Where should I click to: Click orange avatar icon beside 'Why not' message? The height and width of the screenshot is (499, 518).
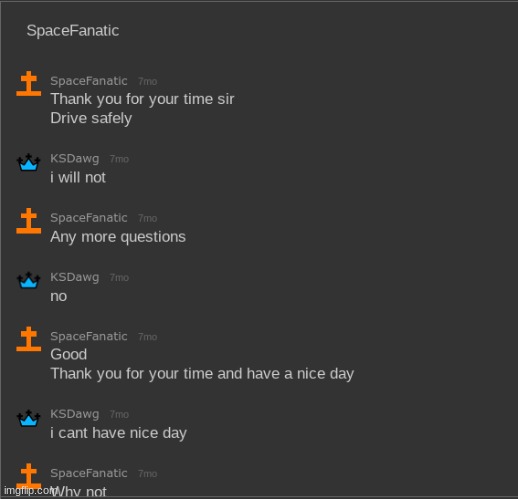point(29,476)
